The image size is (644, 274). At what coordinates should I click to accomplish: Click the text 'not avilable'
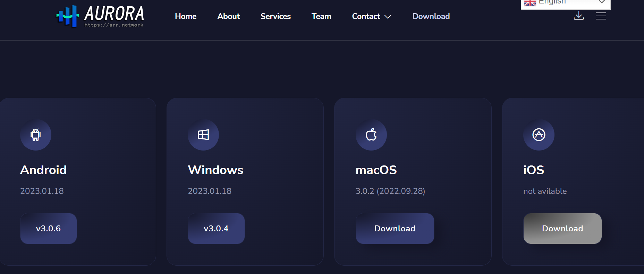coord(545,191)
